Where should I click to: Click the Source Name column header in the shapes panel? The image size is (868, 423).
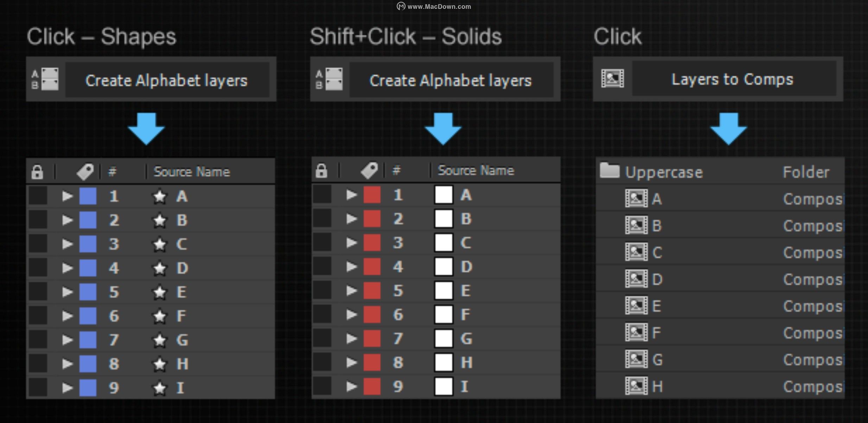(192, 172)
